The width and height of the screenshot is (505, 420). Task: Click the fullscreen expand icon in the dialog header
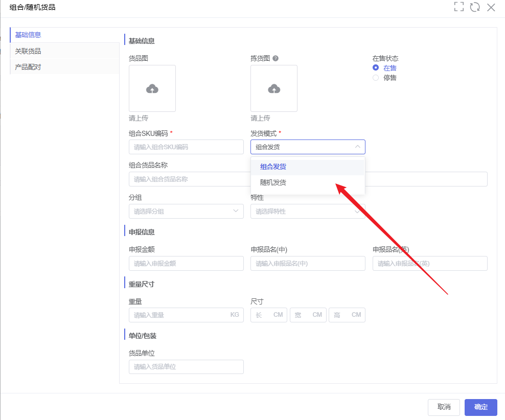459,7
